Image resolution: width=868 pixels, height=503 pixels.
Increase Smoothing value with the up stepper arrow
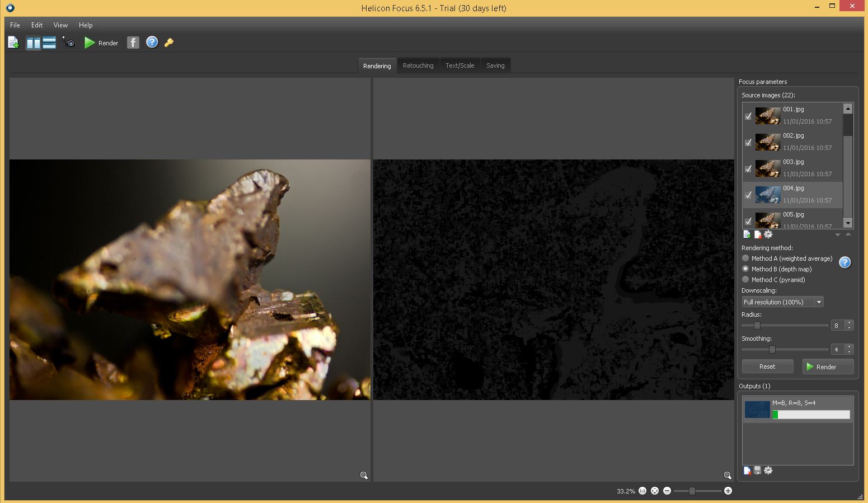[x=850, y=347]
